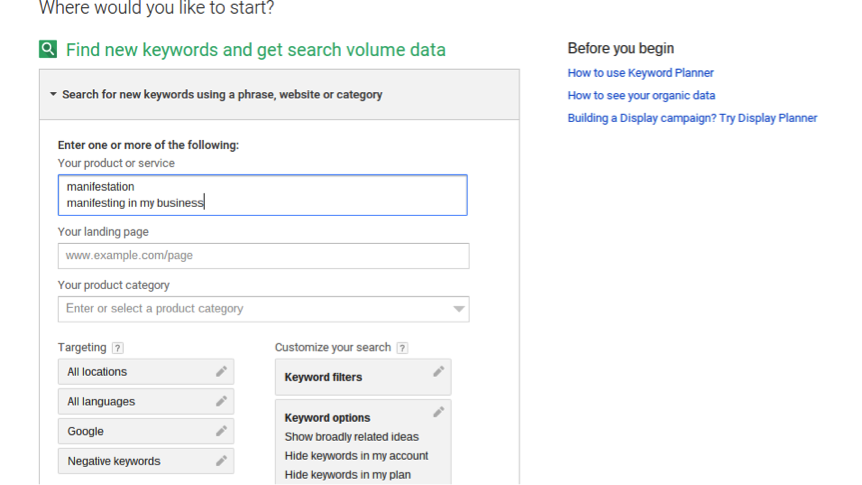Open How to see your organic data
862x485 pixels.
pos(641,95)
